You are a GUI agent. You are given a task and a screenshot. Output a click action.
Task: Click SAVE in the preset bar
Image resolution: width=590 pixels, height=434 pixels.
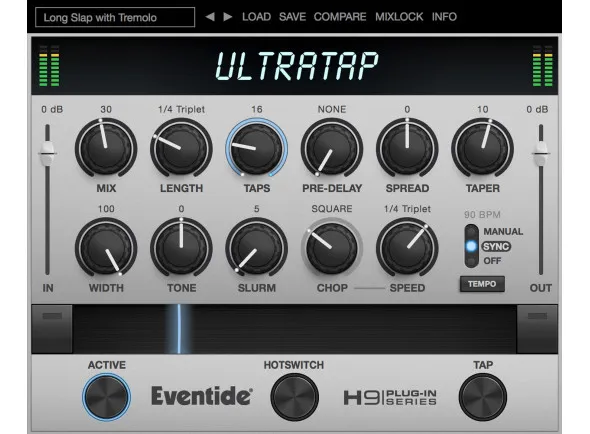292,17
